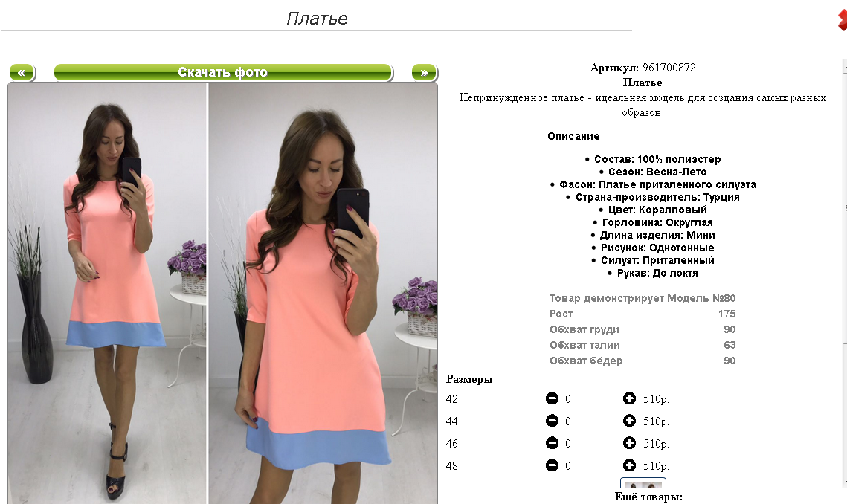
Task: Decrease quantity for size 42
Action: [x=552, y=398]
